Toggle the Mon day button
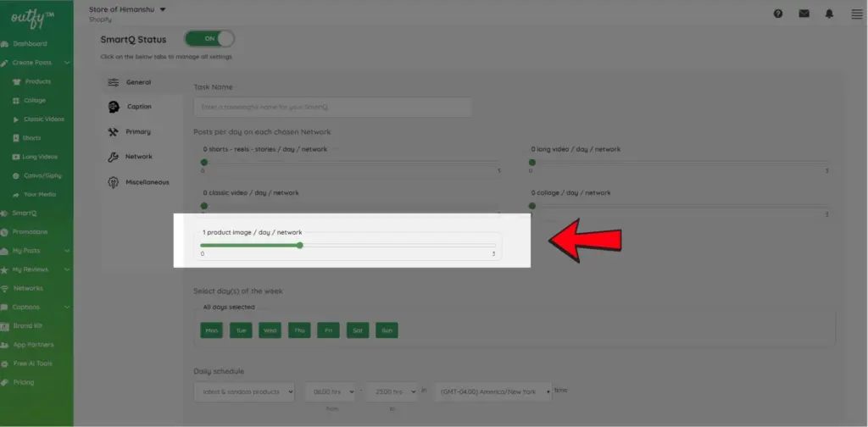Screen dimensions: 868x427 [211, 330]
